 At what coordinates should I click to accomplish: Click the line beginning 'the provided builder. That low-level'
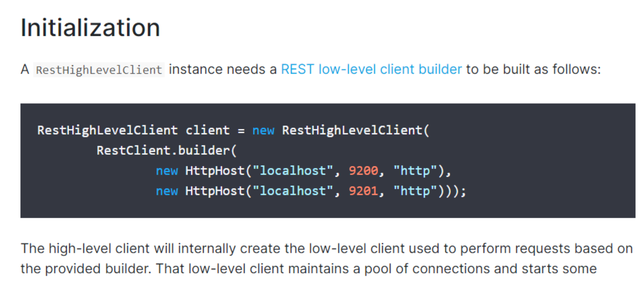pyautogui.click(x=309, y=269)
